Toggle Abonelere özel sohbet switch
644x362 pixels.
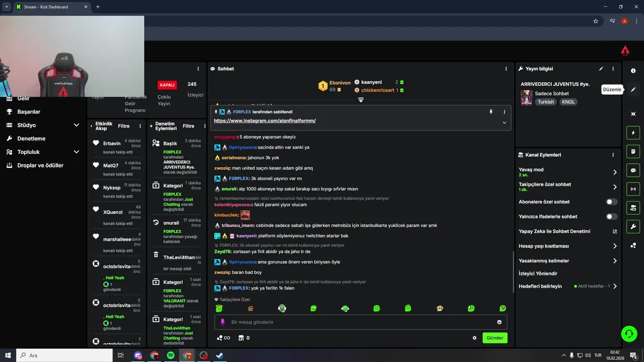coord(611,202)
